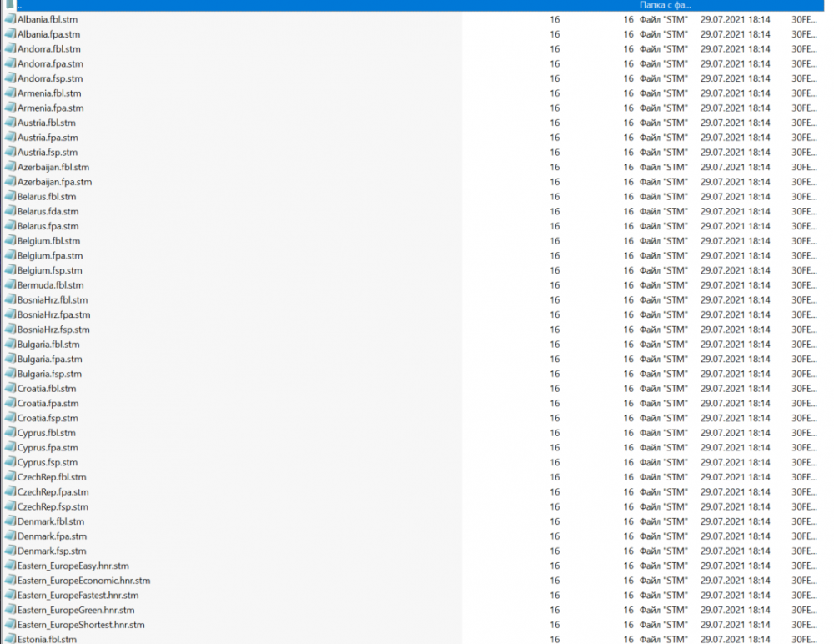This screenshot has width=834, height=644.
Task: Select the file name Eastern_EuropeFastest.hnr.stm
Action: point(78,595)
